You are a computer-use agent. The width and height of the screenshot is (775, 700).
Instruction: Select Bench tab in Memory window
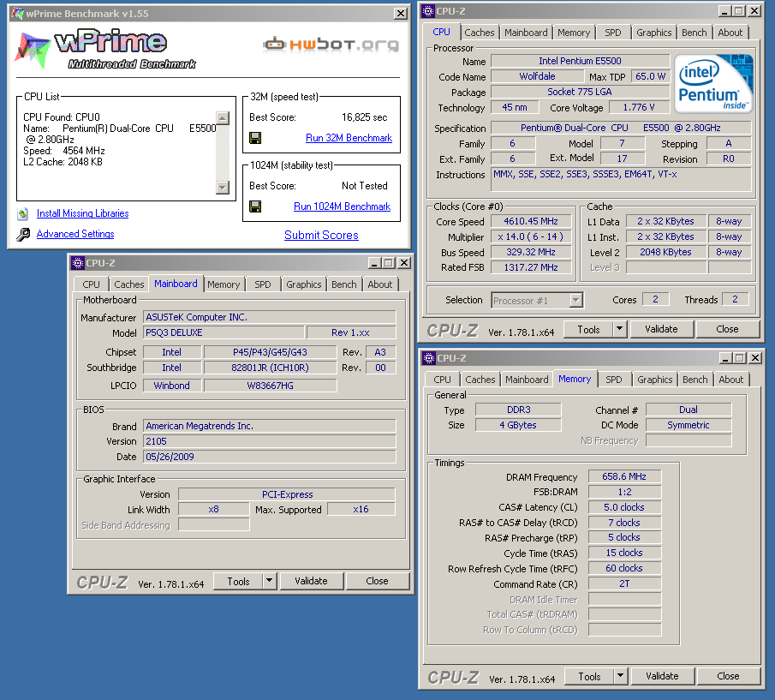695,380
